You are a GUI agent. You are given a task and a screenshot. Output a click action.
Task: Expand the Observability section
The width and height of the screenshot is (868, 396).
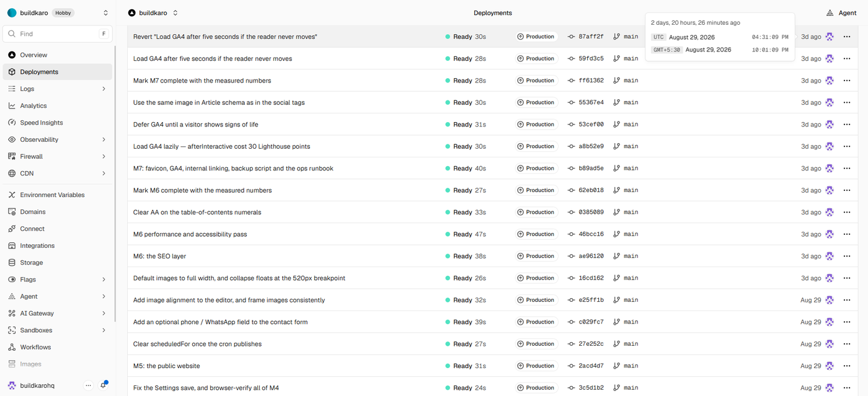click(104, 139)
